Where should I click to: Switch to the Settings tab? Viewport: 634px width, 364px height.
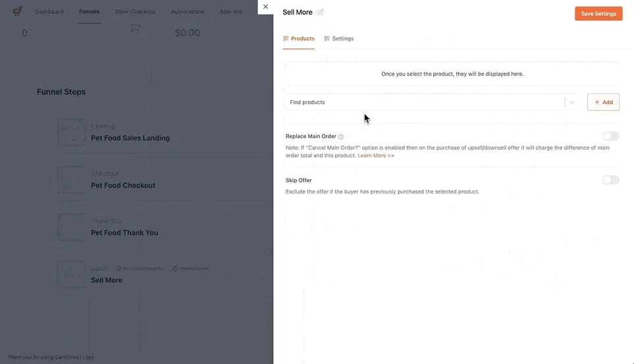339,38
